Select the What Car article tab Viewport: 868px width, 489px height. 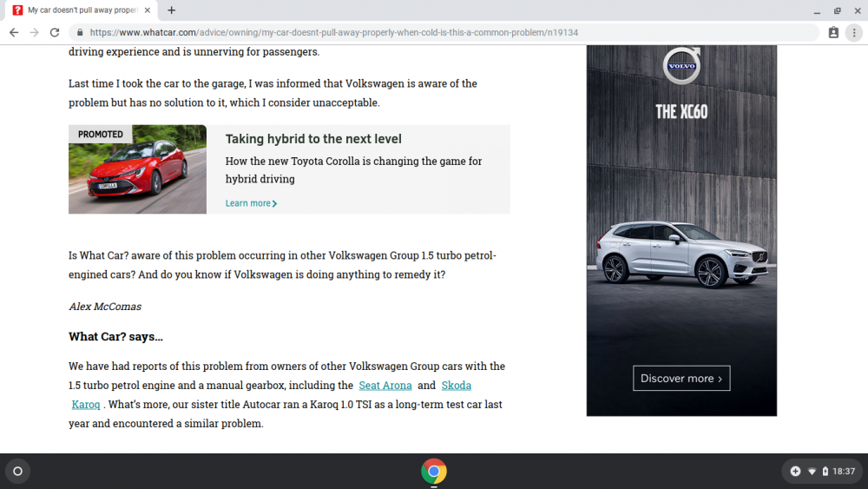point(82,10)
